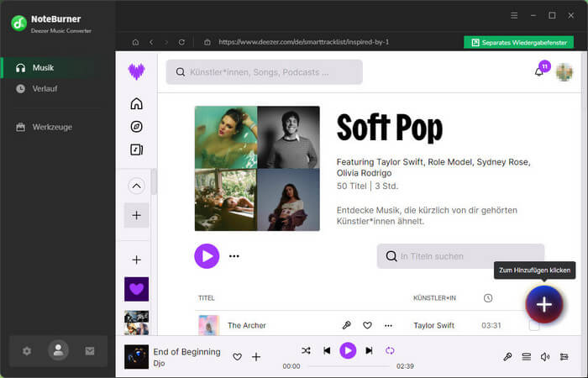Screen dimensions: 588x378
Task: Click the Deezer sidebar scrollbar
Action: click(154, 182)
